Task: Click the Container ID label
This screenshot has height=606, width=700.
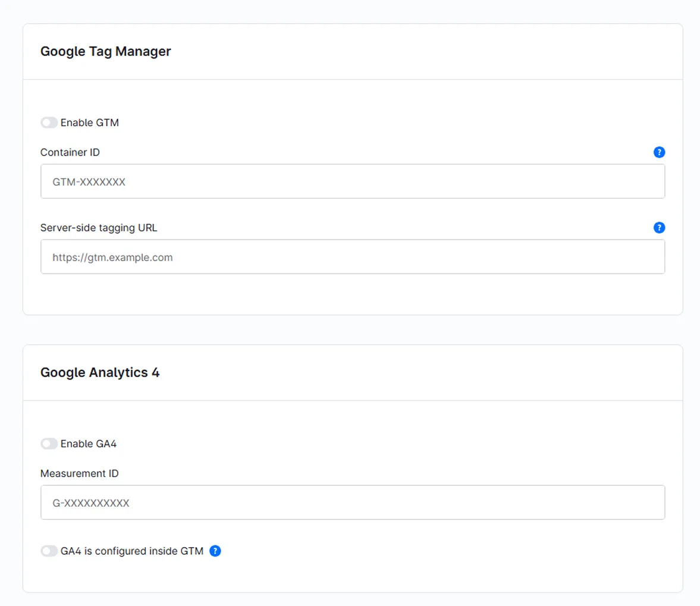Action: coord(70,152)
